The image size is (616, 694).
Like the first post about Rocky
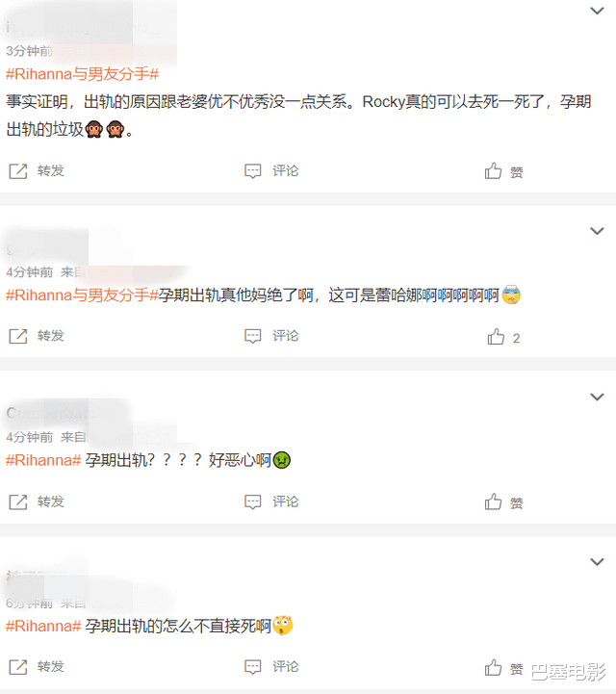tap(493, 170)
